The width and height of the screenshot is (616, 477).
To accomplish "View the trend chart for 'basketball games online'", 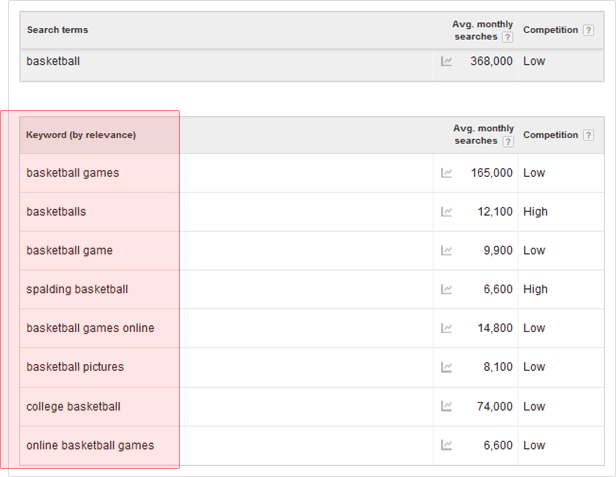I will click(x=446, y=329).
